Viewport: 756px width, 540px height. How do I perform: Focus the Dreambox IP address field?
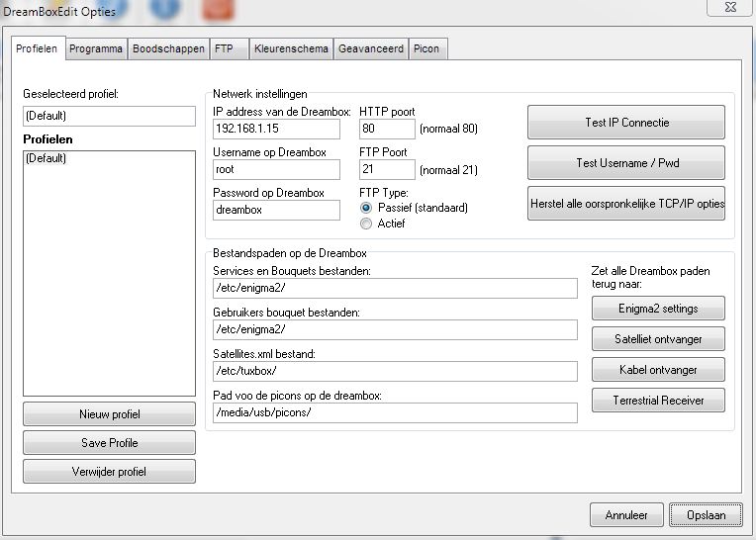click(276, 129)
